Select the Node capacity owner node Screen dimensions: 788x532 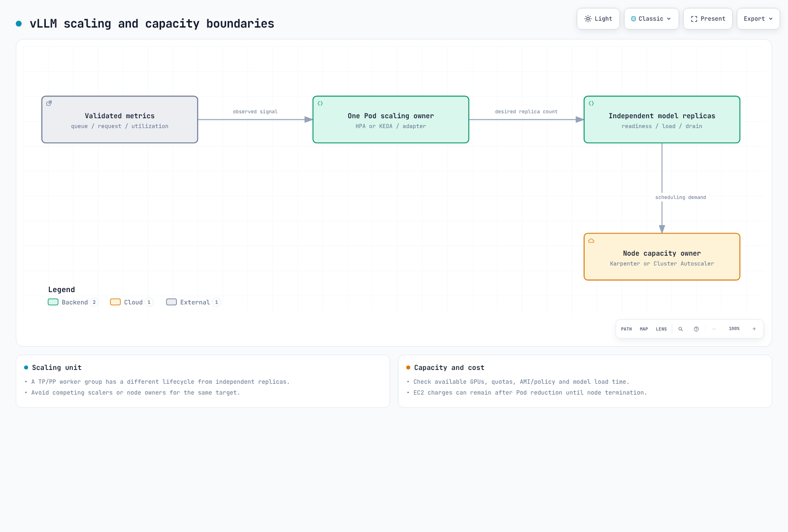pyautogui.click(x=662, y=257)
